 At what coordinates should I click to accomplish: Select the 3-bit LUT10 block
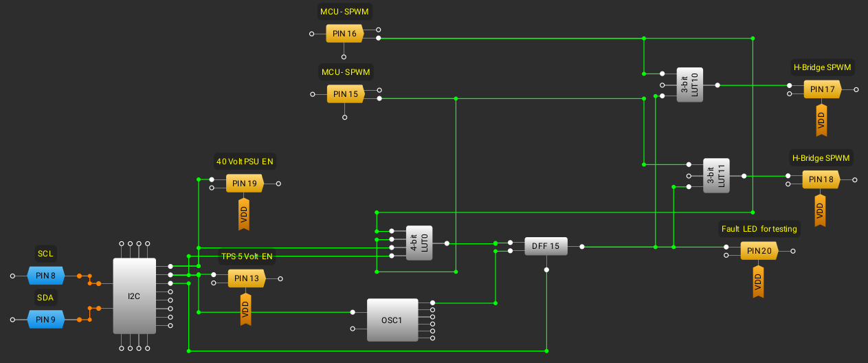690,85
